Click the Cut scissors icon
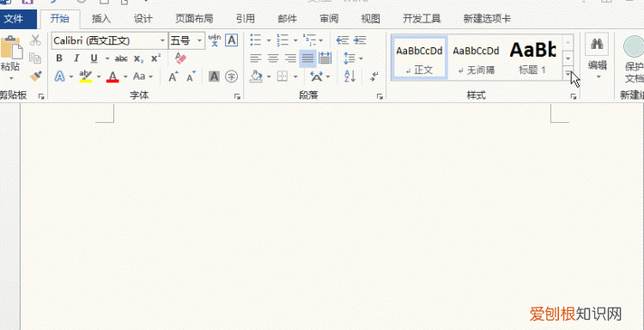Screen dimensions: 644x330 click(x=36, y=40)
